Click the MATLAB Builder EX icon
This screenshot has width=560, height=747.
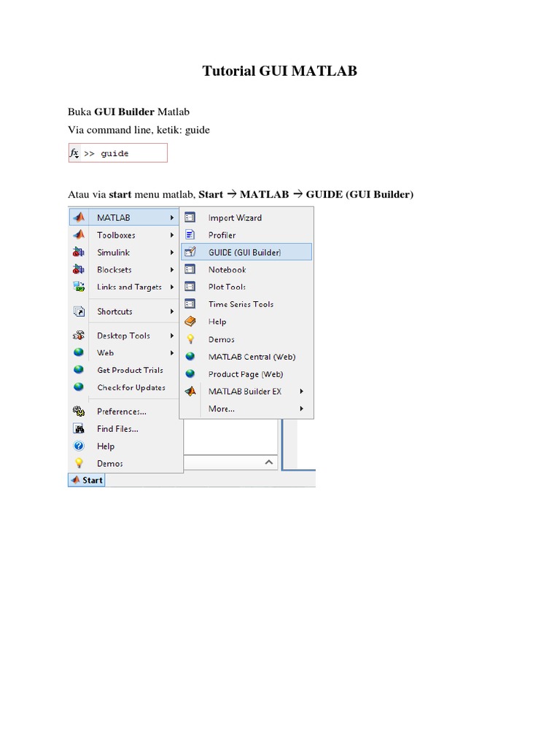(190, 391)
